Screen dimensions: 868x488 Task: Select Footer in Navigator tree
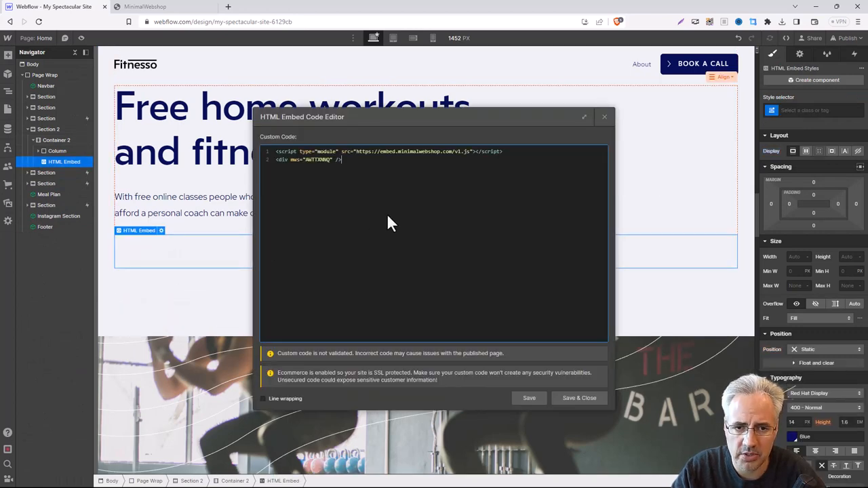click(45, 227)
